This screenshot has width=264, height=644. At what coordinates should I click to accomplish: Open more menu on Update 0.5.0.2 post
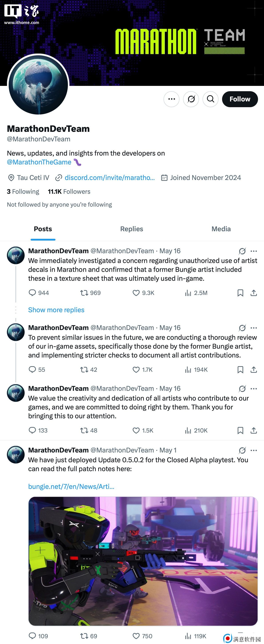(254, 450)
